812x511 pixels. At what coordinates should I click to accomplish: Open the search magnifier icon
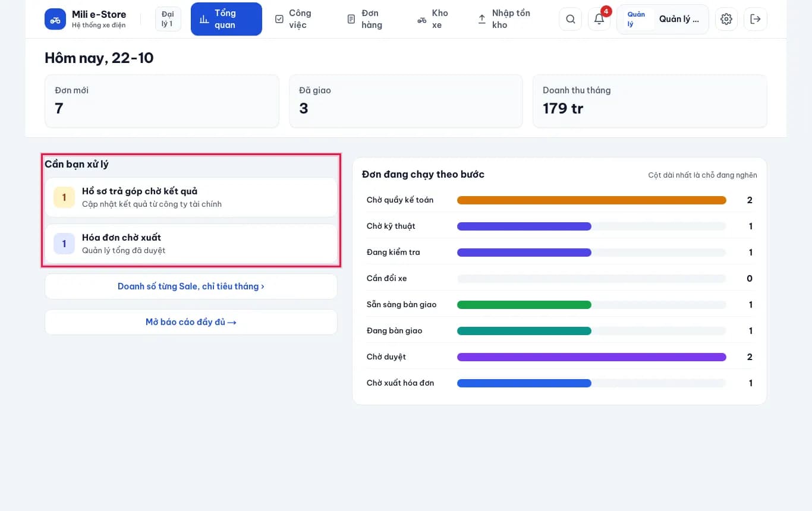[x=571, y=19]
